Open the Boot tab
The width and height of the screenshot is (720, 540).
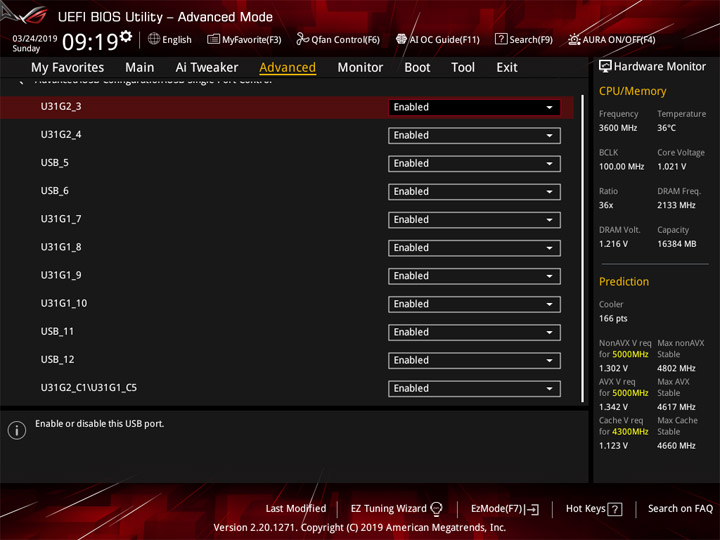(417, 68)
